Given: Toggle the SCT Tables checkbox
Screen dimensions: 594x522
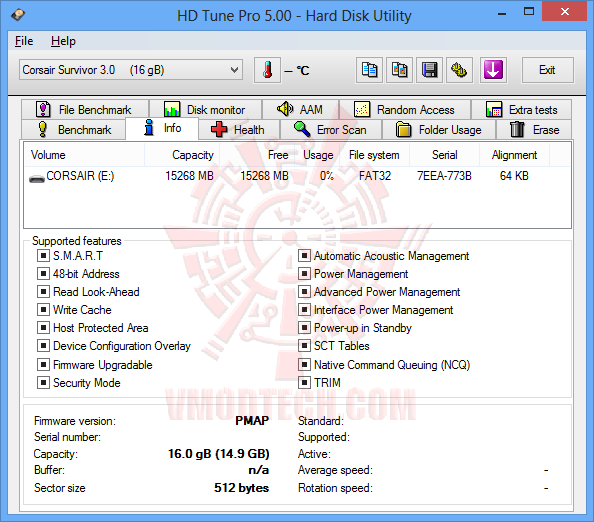Looking at the screenshot, I should click(304, 346).
